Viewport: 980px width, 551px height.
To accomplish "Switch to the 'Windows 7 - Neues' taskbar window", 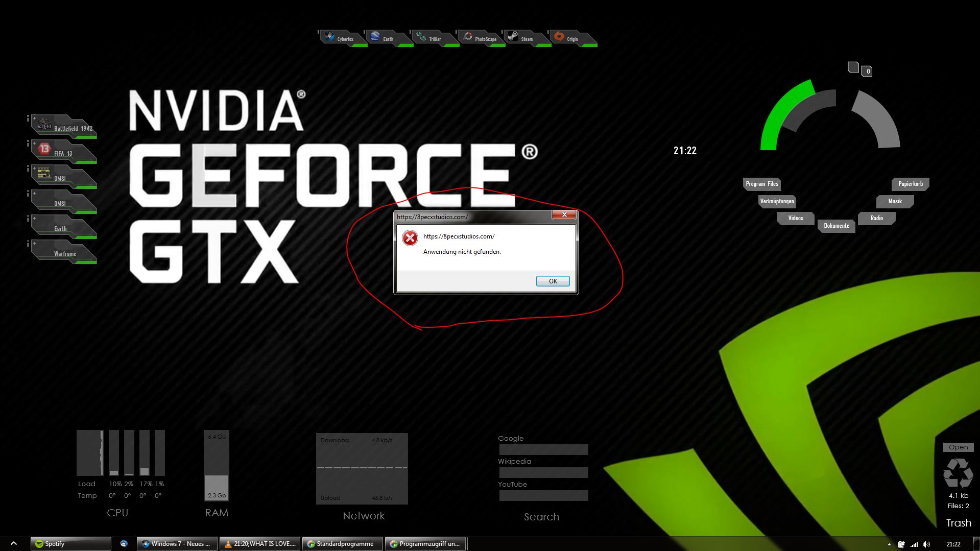I will pos(177,544).
